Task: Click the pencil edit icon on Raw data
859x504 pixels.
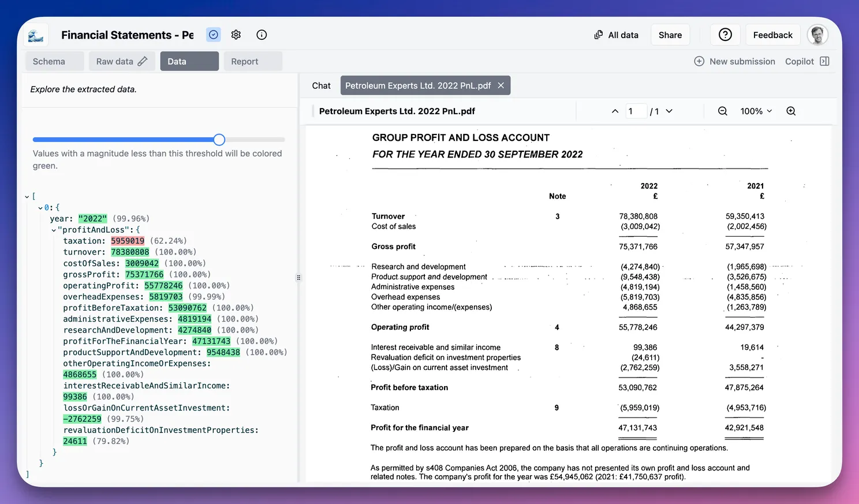Action: [x=143, y=61]
